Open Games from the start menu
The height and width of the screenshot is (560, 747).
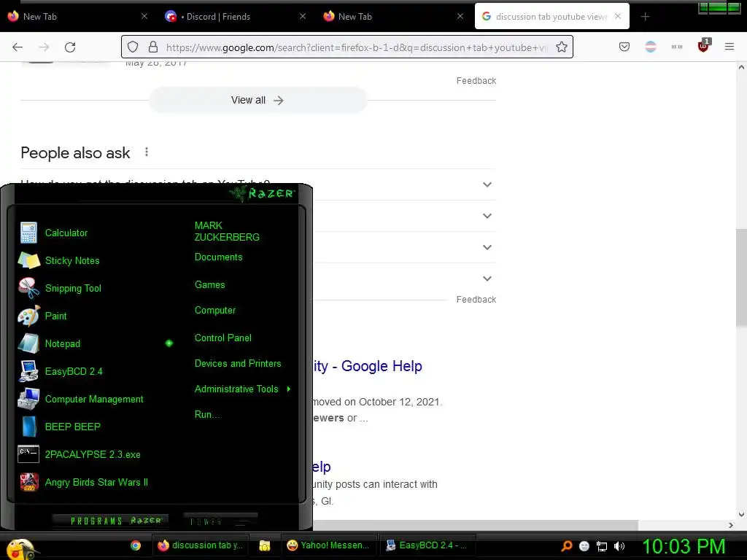[x=209, y=285]
